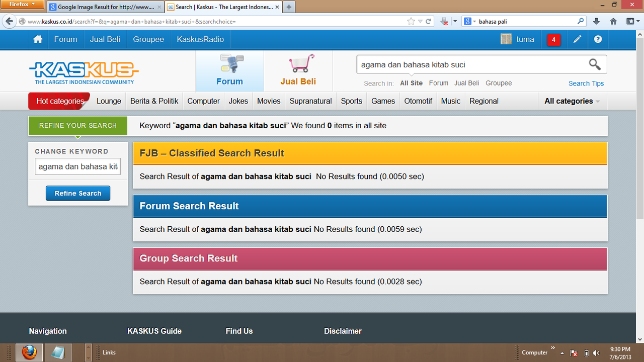Click the pencil compose icon in the top bar
This screenshot has height=362, width=644.
pos(577,39)
